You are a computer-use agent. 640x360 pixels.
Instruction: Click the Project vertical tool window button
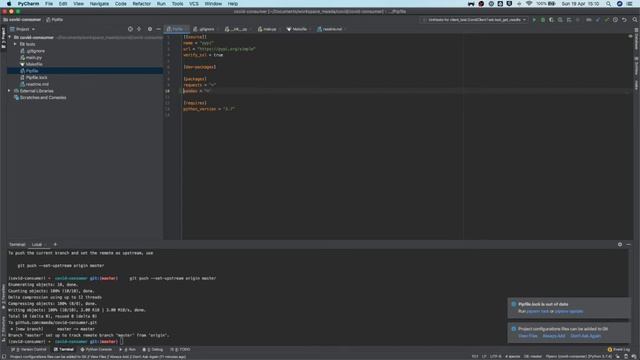click(x=3, y=38)
